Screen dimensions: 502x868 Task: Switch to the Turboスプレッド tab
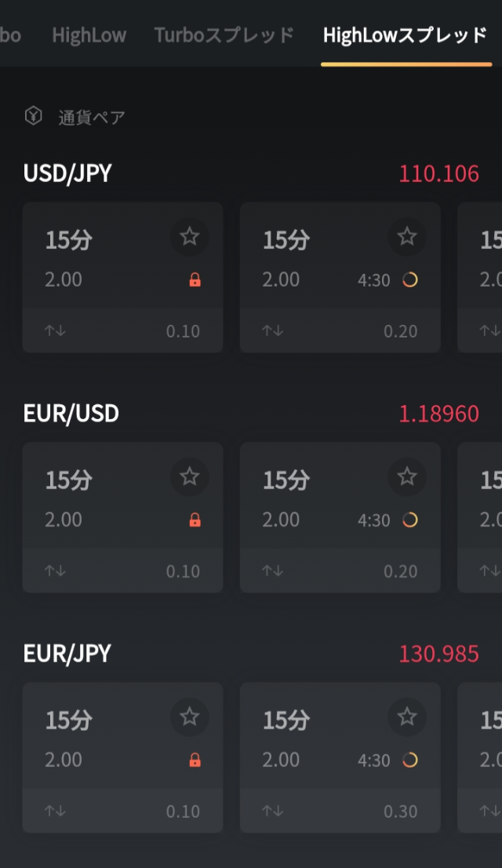[224, 35]
